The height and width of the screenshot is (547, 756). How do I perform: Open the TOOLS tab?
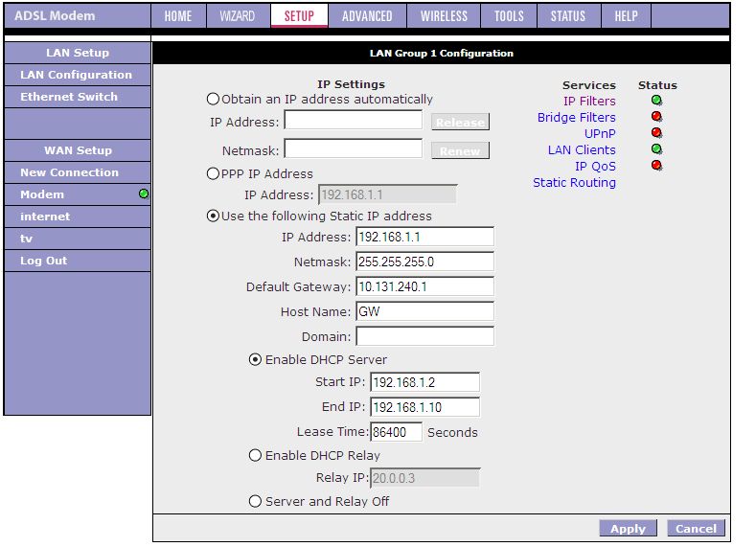pyautogui.click(x=509, y=16)
